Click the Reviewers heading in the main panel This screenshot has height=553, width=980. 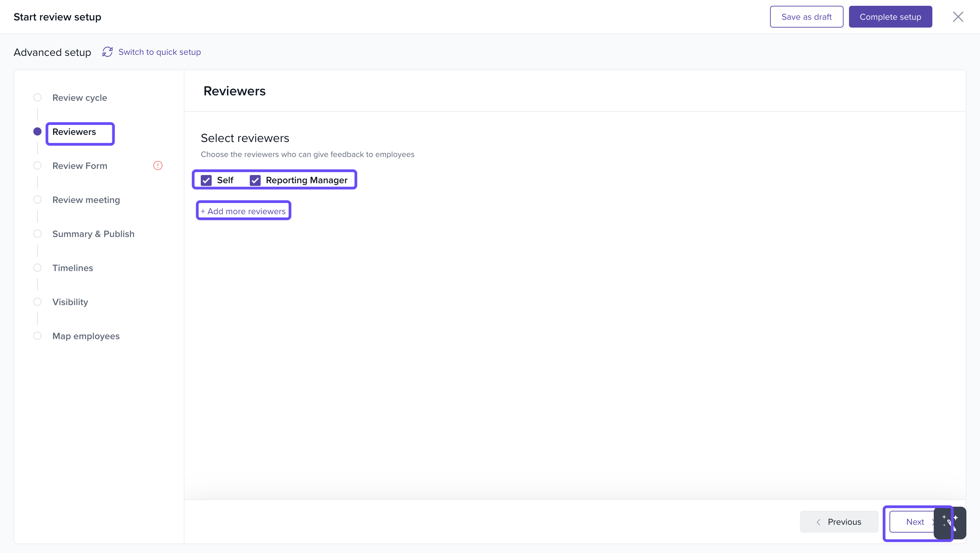pyautogui.click(x=234, y=91)
